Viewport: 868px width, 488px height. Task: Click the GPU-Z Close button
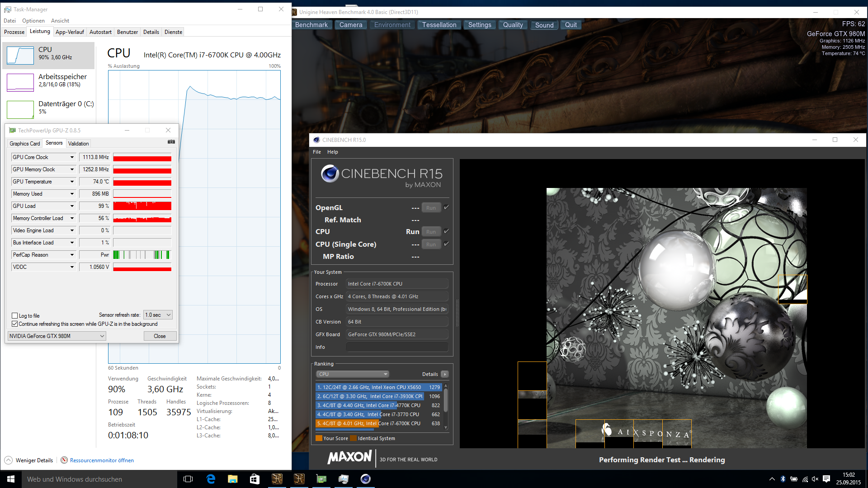click(160, 336)
